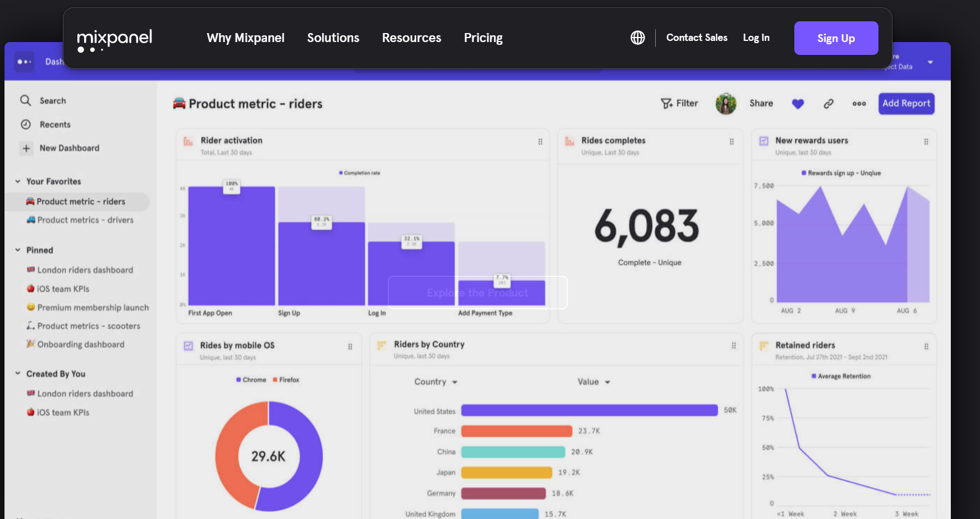Favorite dashboard with the heart icon
The image size is (980, 519).
coord(798,104)
